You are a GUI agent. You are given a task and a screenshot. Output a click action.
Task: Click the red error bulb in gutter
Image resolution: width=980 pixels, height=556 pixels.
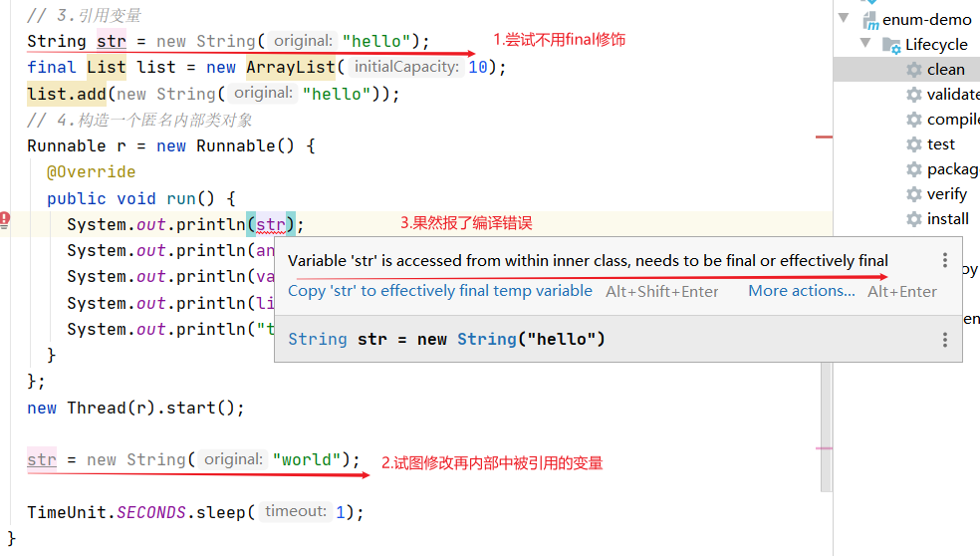(4, 220)
